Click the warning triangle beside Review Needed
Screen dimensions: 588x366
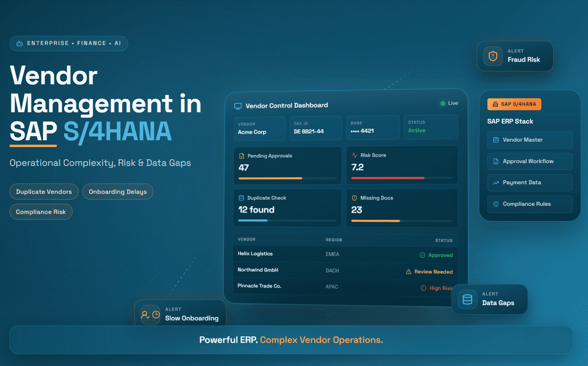[409, 272]
